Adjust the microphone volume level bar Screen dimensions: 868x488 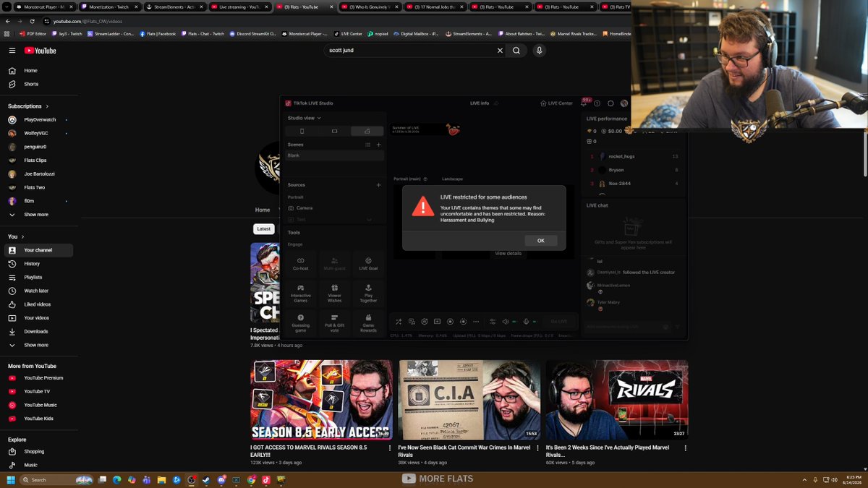[536, 322]
